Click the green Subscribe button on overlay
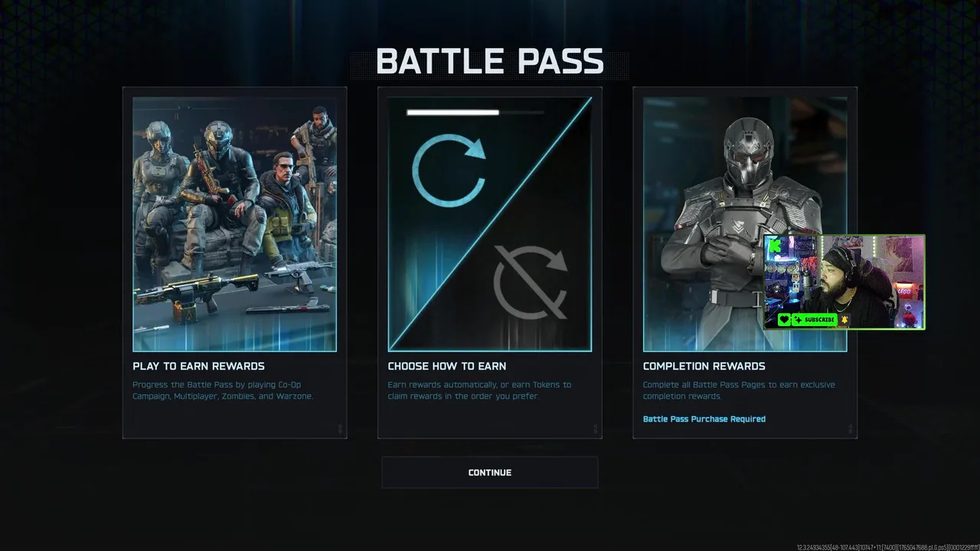980x551 pixels. (x=814, y=320)
